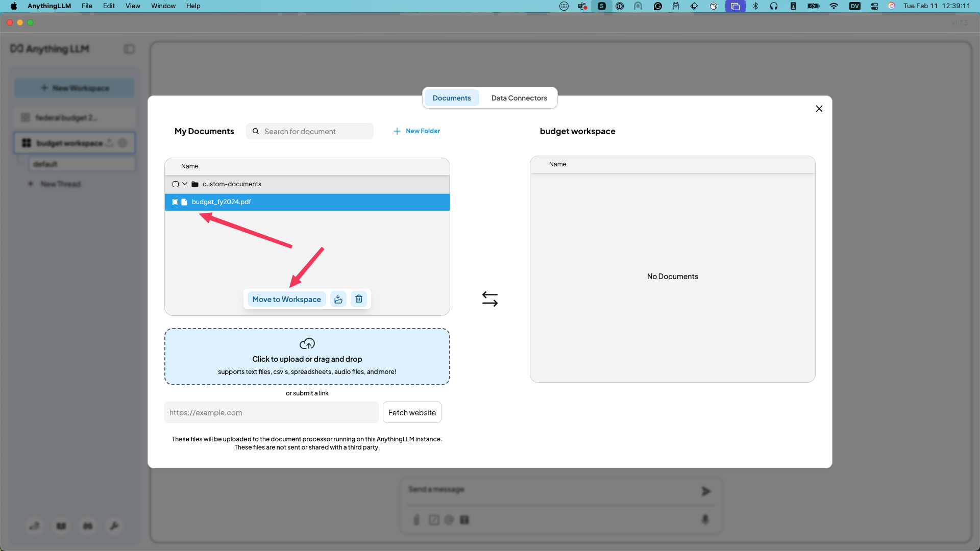
Task: Open the Edit menu
Action: tap(109, 6)
